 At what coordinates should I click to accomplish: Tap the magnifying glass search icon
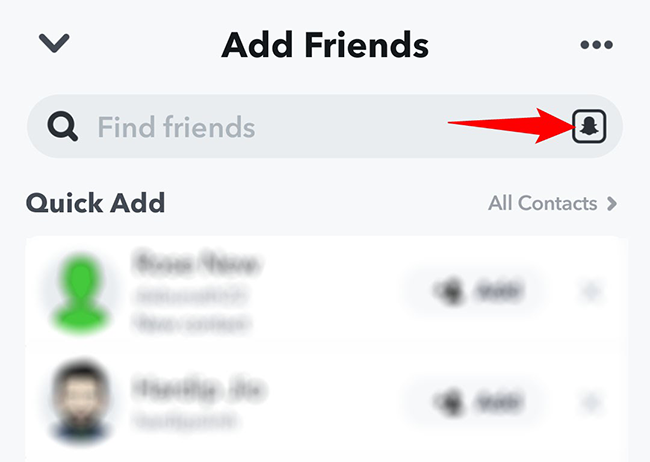coord(63,126)
